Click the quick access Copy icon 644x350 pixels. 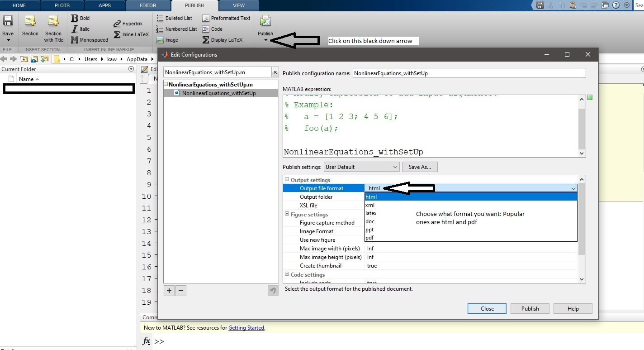point(562,5)
